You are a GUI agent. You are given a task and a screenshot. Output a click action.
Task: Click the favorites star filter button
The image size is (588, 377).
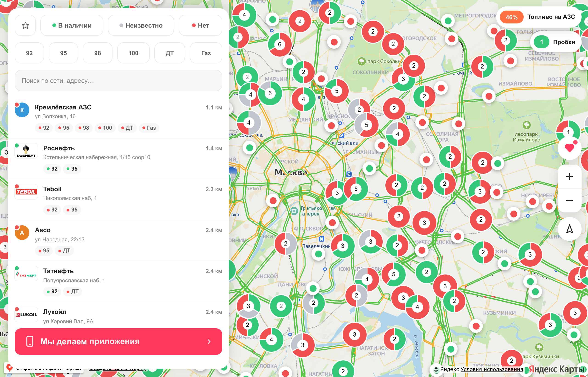(25, 25)
